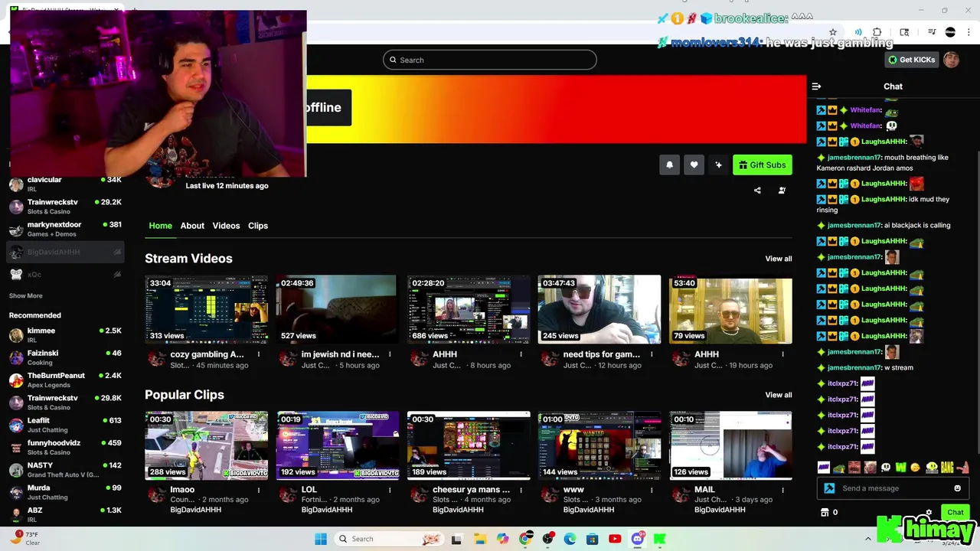
Task: Insert the purple AHHH quick emote
Action: [824, 468]
